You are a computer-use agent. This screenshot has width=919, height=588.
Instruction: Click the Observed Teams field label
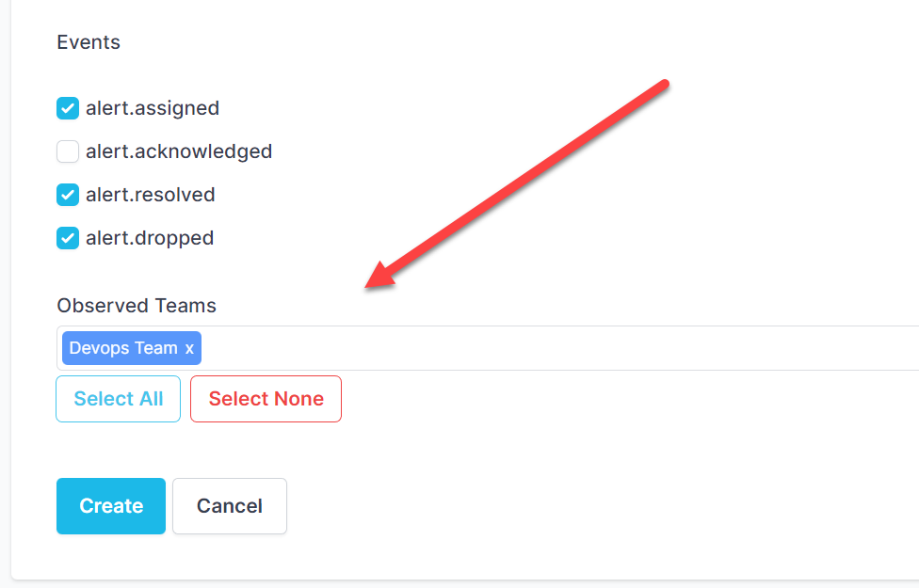tap(137, 306)
